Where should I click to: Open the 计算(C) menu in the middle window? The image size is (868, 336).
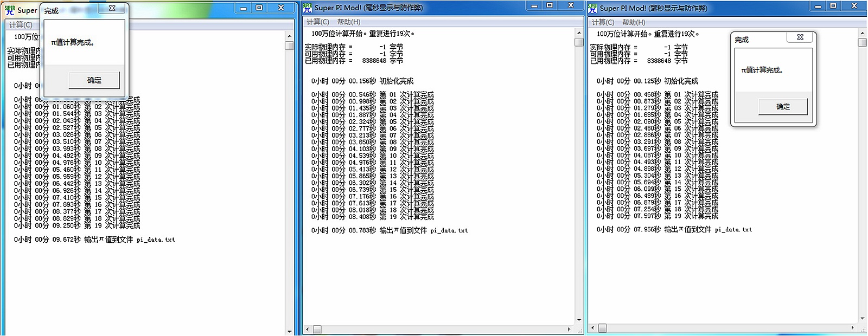pos(318,22)
